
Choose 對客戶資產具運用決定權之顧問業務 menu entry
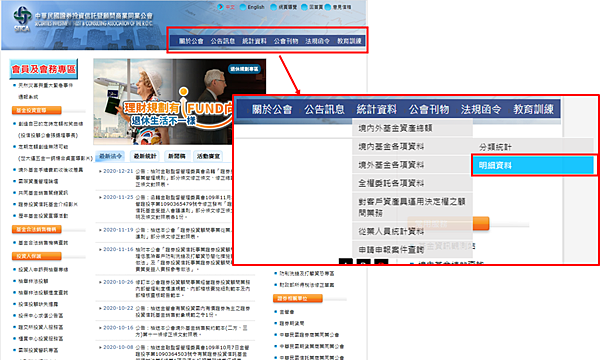pos(412,207)
